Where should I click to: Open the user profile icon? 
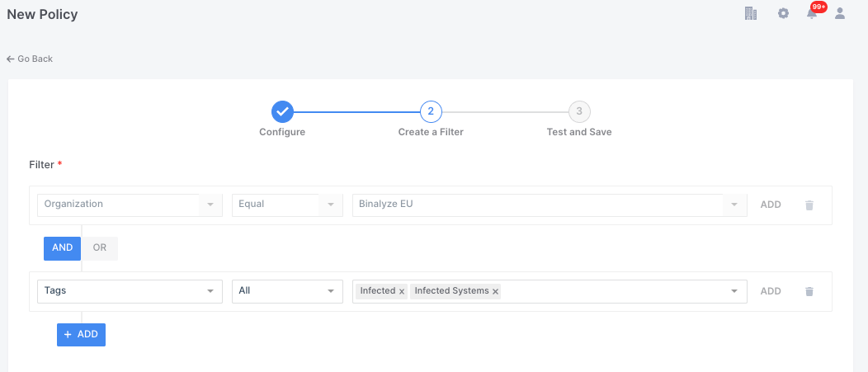(840, 13)
